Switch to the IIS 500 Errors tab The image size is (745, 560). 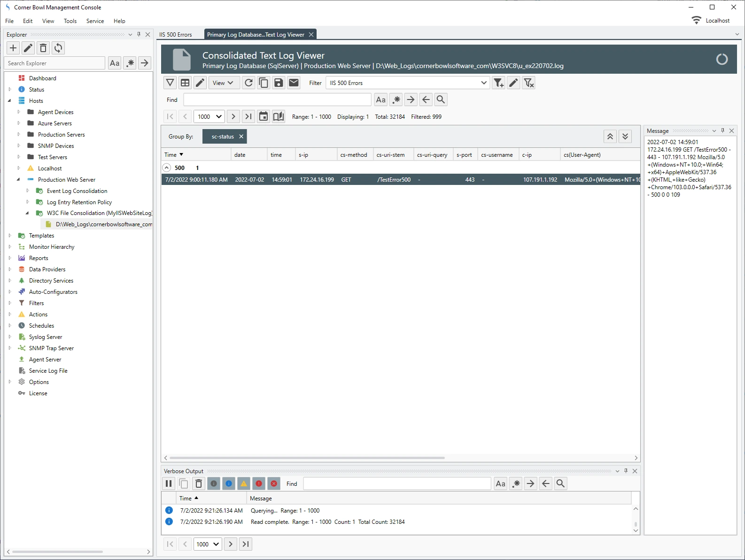(176, 35)
